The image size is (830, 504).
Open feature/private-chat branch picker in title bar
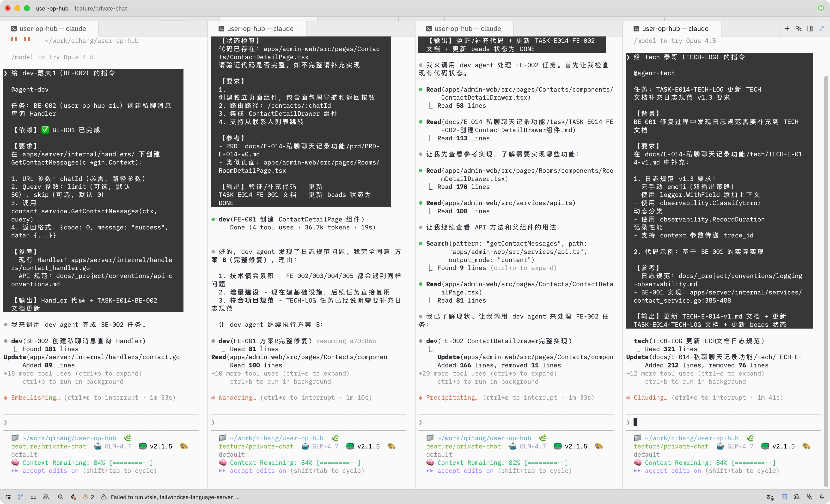(100, 8)
